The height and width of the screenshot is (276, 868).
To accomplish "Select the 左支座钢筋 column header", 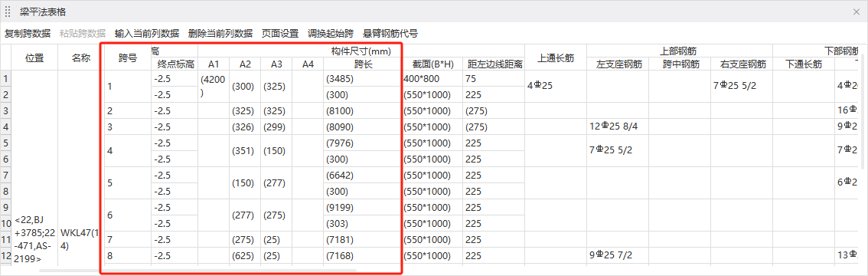I will pos(618,64).
